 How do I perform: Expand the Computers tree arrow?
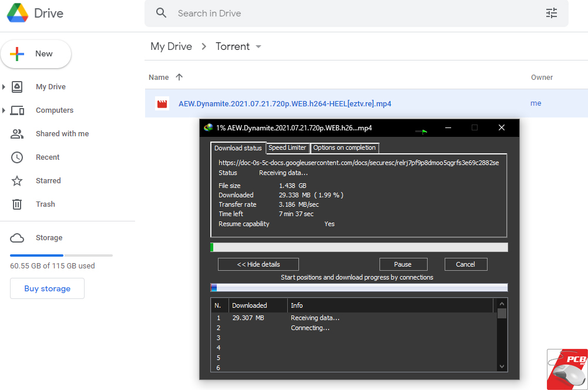point(4,110)
